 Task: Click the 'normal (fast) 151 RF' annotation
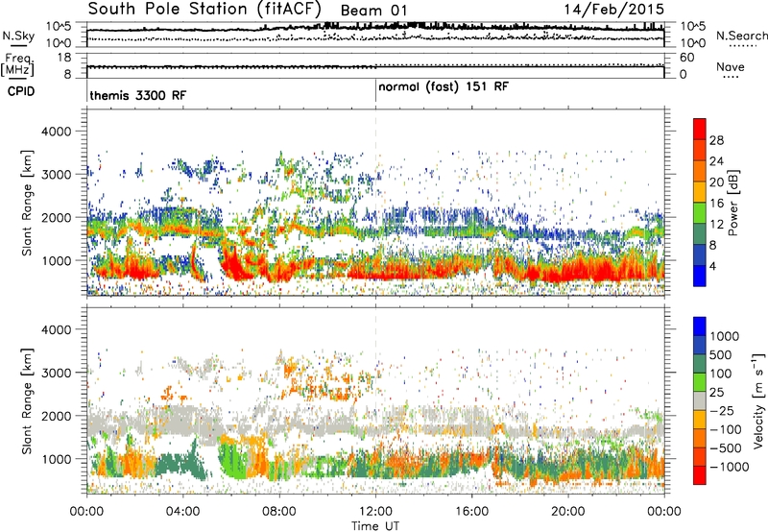tap(444, 86)
